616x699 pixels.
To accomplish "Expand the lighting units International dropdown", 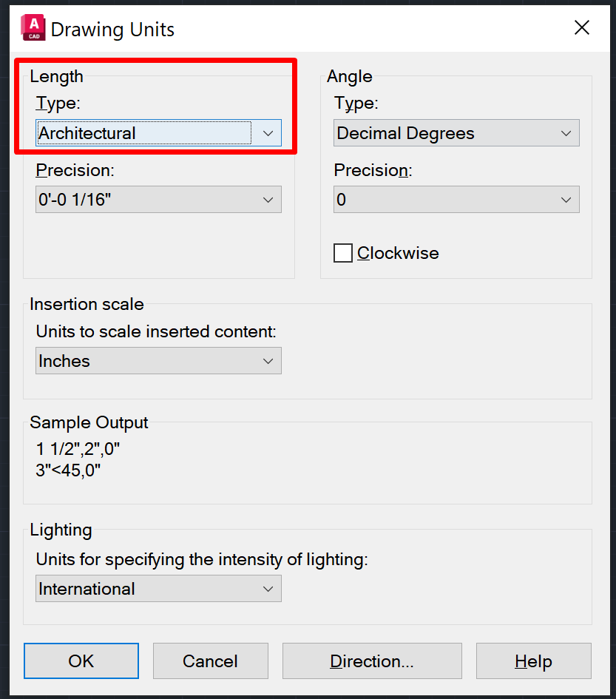I will (159, 589).
